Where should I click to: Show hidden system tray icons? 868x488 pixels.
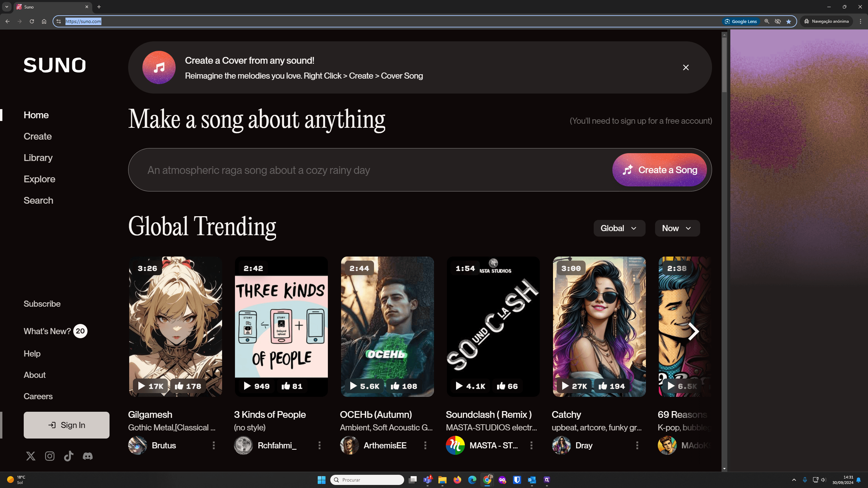[x=794, y=480]
